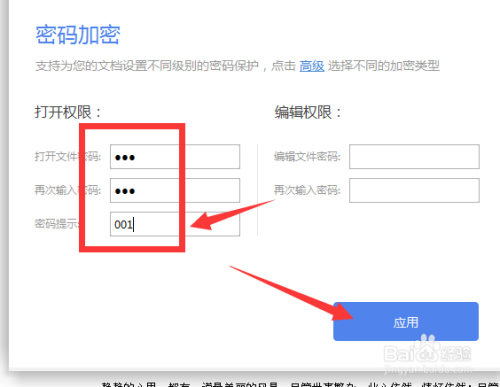Click the 编辑文件密码 label
The width and height of the screenshot is (500, 387).
tap(307, 156)
